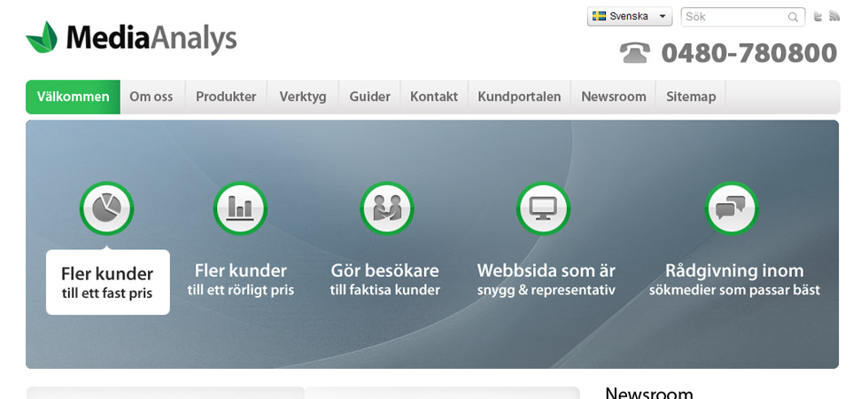
Task: Open the Svenska language dropdown
Action: click(629, 17)
